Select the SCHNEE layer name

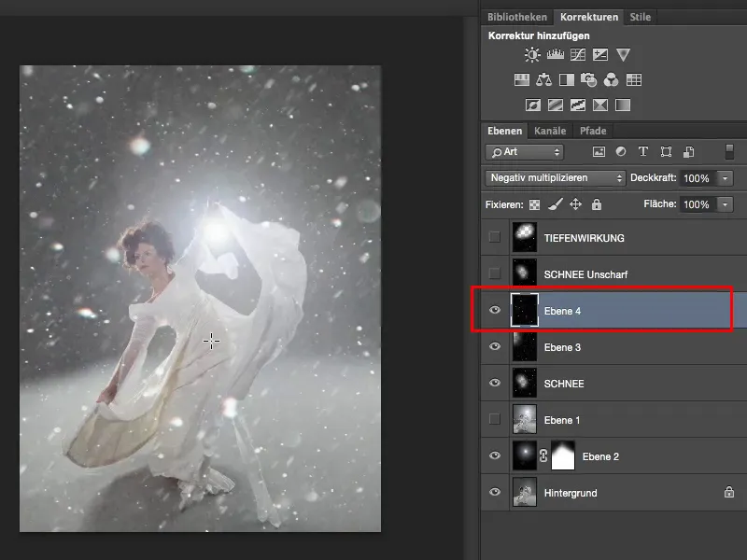click(x=564, y=384)
